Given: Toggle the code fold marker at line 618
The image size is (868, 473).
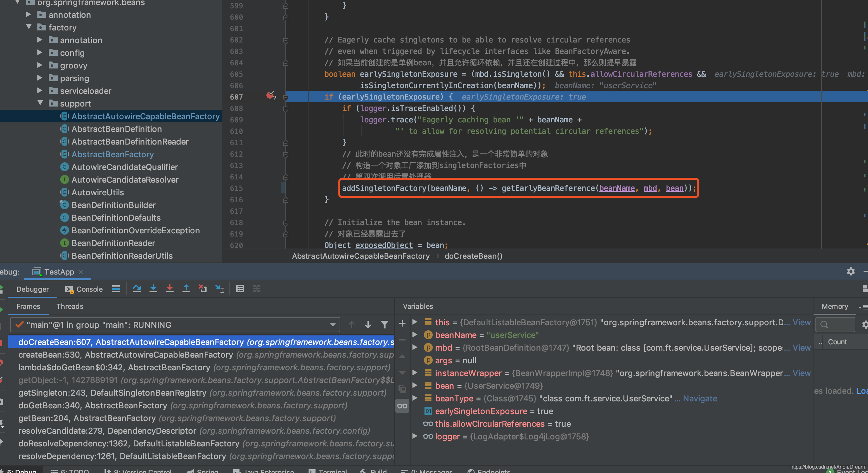Looking at the screenshot, I should pos(286,223).
